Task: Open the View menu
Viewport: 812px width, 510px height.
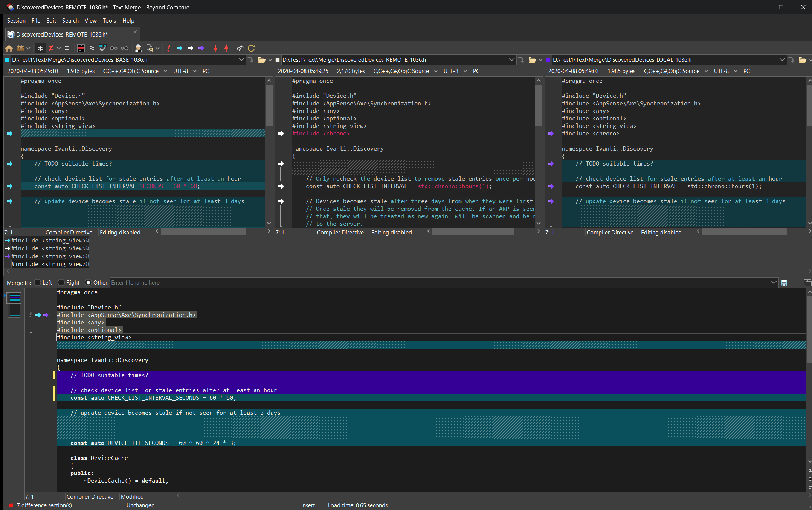Action: [x=90, y=21]
